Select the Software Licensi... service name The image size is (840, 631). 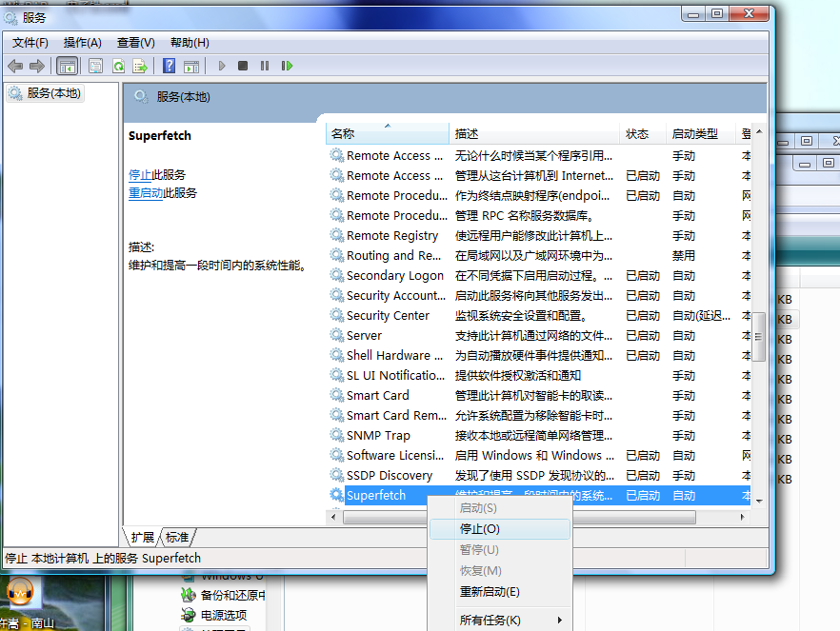click(395, 456)
